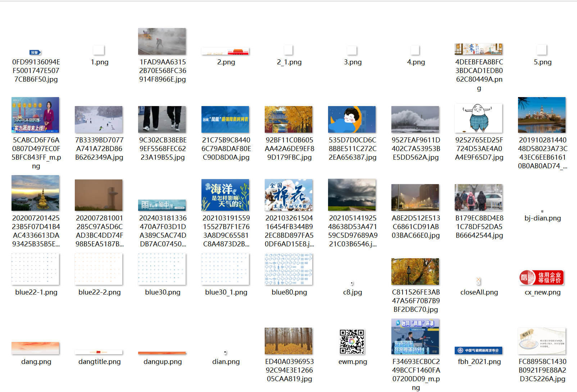Screen dimensions: 577x392
Task: Open the snowy pedestrians photo B179EC8BD4E8...jpg
Action: pyautogui.click(x=478, y=197)
